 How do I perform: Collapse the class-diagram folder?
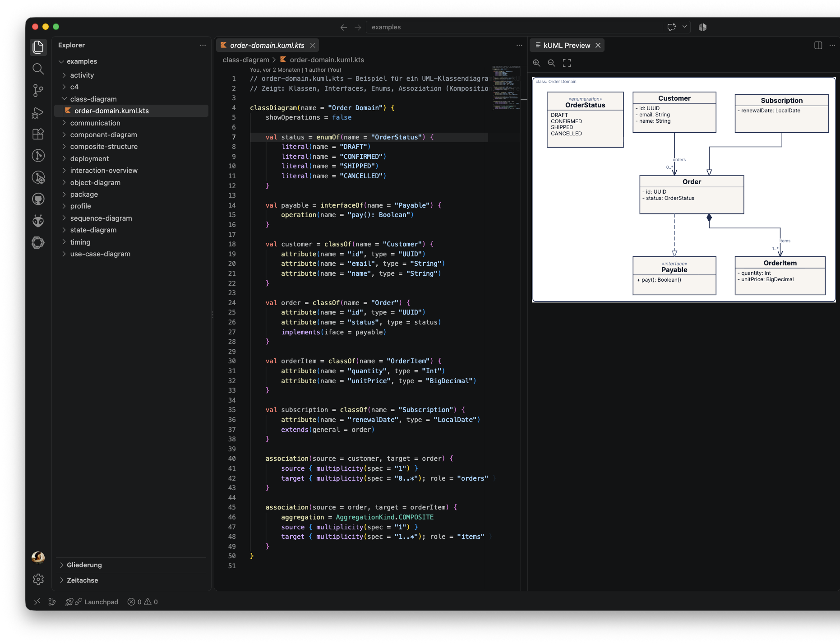coord(131,99)
